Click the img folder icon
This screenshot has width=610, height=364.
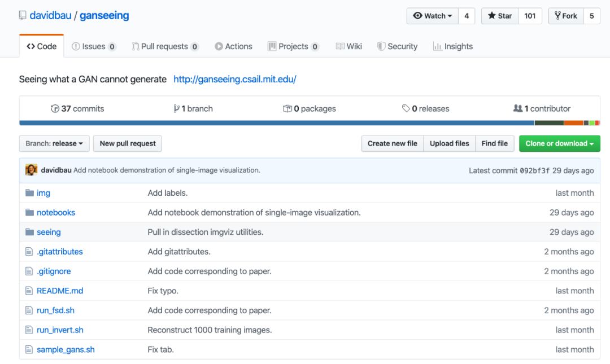tap(29, 193)
